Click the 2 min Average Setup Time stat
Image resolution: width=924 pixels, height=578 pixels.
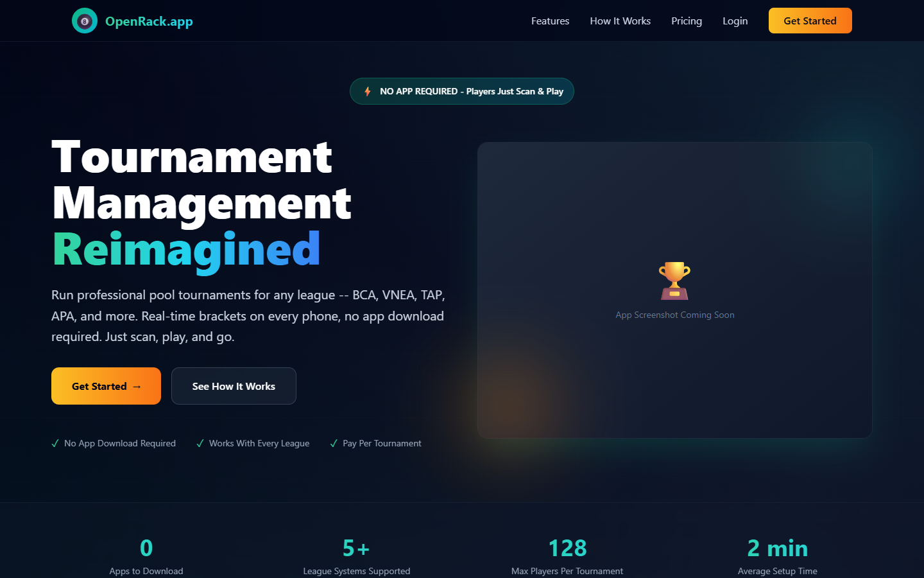tap(778, 556)
